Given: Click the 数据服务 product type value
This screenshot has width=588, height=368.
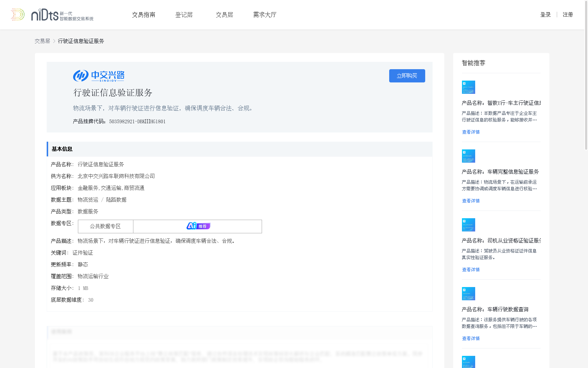Looking at the screenshot, I should click(88, 212).
